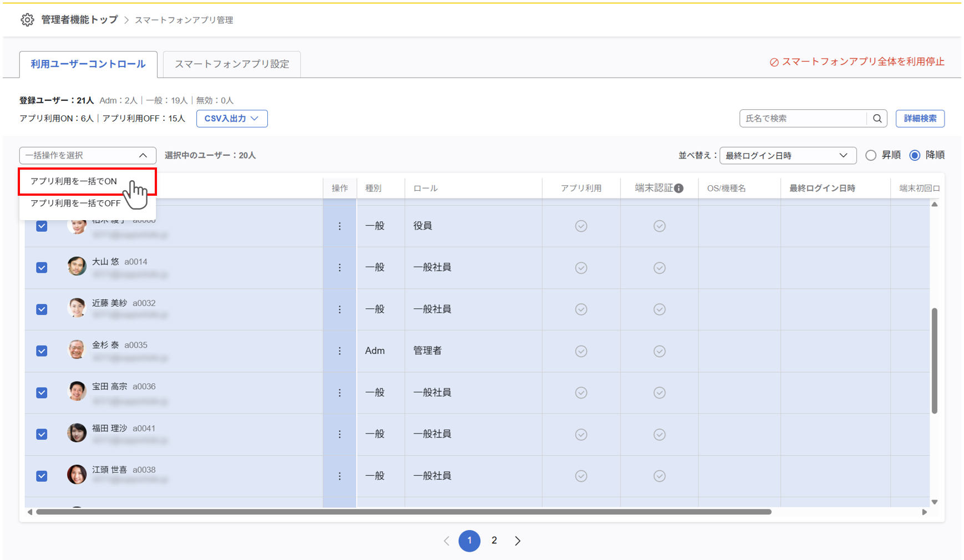Uncheck the checkbox for 宝田 高宗

coord(42,393)
